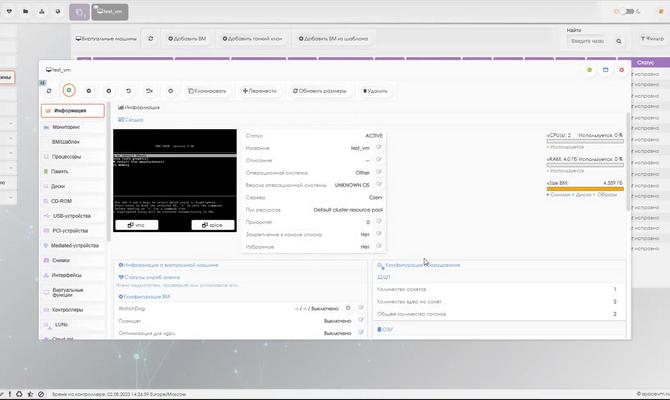670x400 pixels.
Task: Click the Добавить ВМ из шаблона button
Action: tap(333, 38)
